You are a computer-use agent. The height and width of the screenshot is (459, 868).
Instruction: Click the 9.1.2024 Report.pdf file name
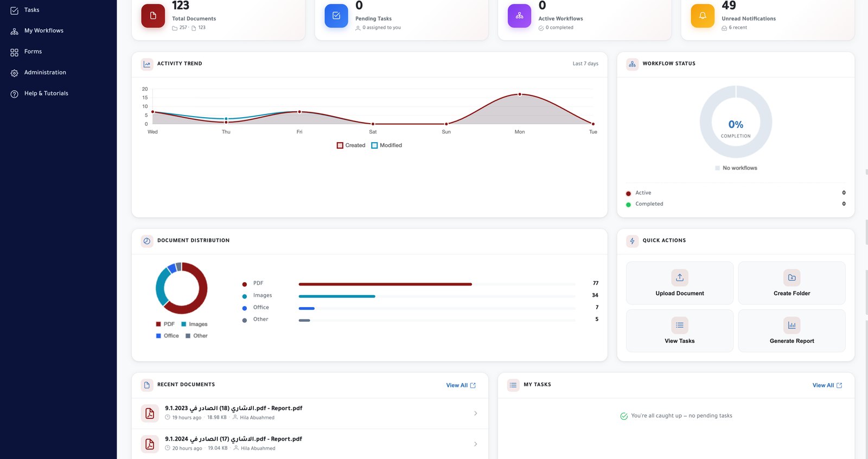coord(234,439)
